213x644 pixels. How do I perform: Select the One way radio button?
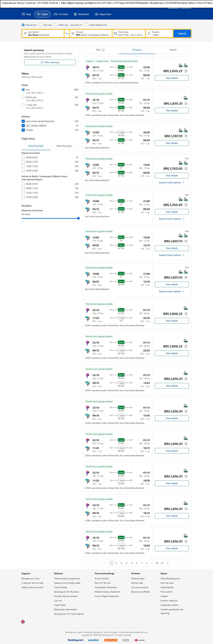pyautogui.click(x=40, y=25)
